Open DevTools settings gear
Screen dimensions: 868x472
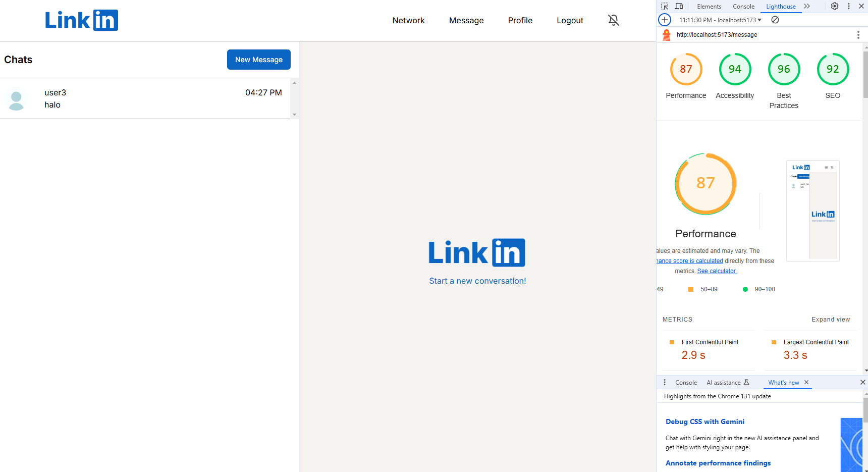pyautogui.click(x=835, y=6)
